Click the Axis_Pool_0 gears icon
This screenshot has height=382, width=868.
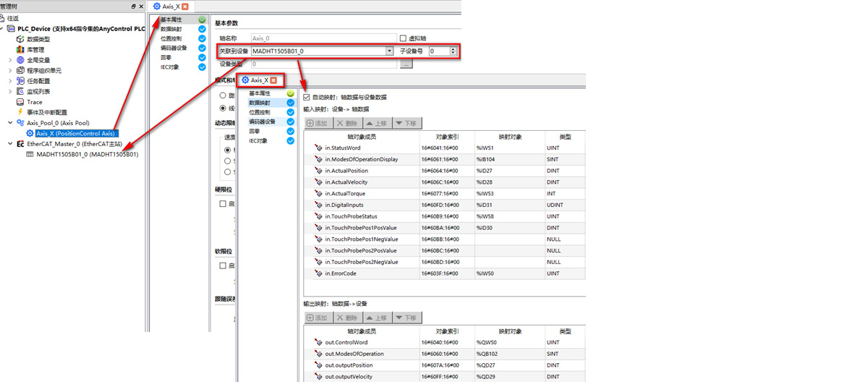click(x=20, y=123)
